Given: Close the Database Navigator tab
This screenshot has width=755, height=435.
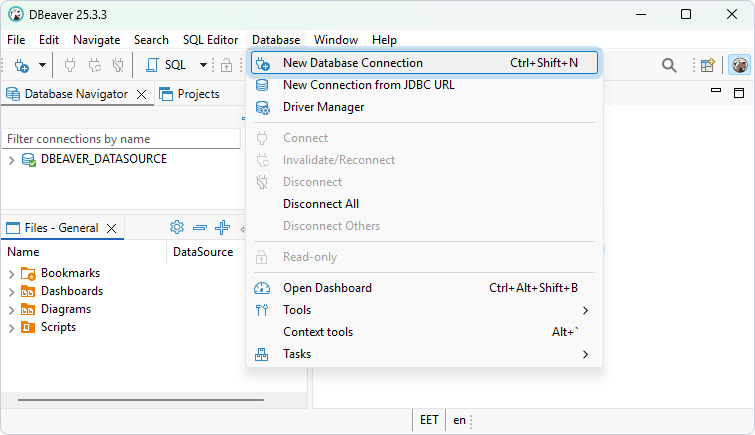Looking at the screenshot, I should tap(142, 94).
